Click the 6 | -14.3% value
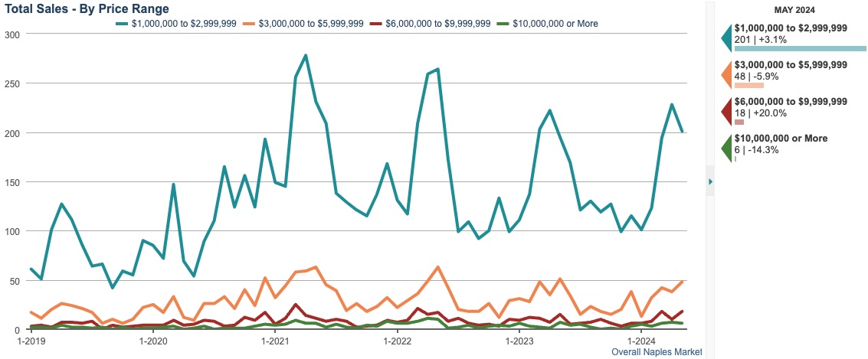The width and height of the screenshot is (868, 359). click(x=756, y=149)
